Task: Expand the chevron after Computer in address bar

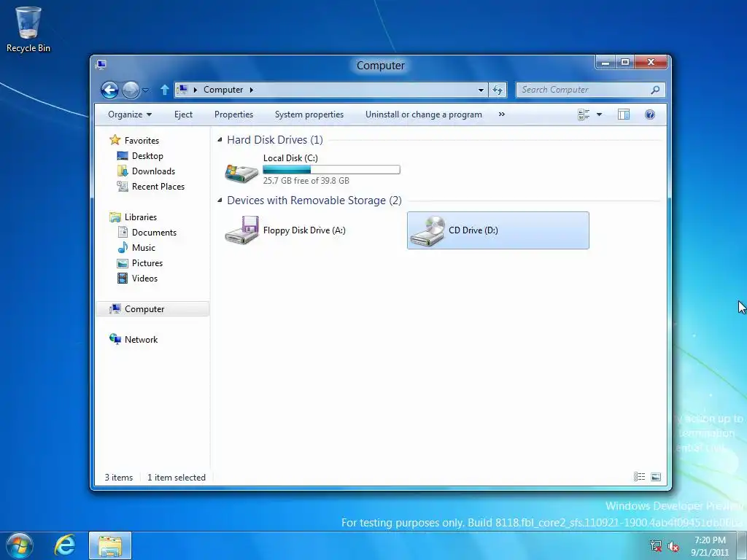Action: (251, 90)
